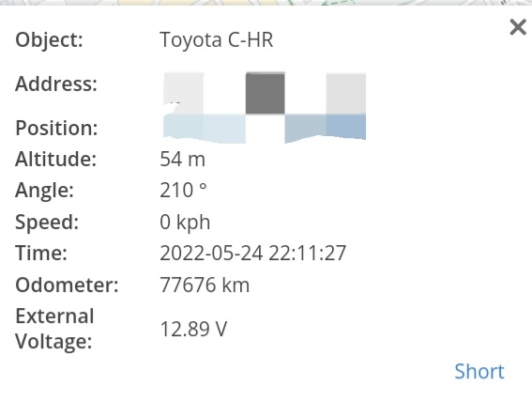The height and width of the screenshot is (400, 532).
Task: Click the External Voltage label
Action: (x=54, y=329)
